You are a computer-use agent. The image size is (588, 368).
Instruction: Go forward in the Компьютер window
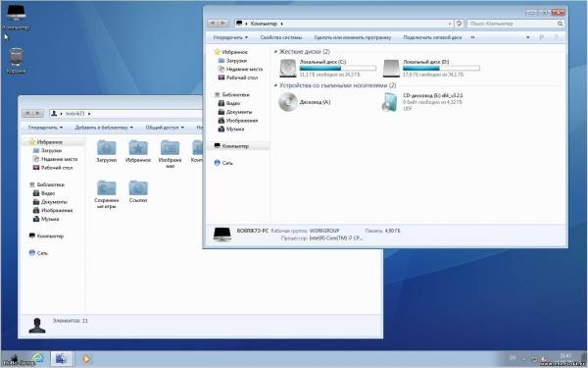223,24
